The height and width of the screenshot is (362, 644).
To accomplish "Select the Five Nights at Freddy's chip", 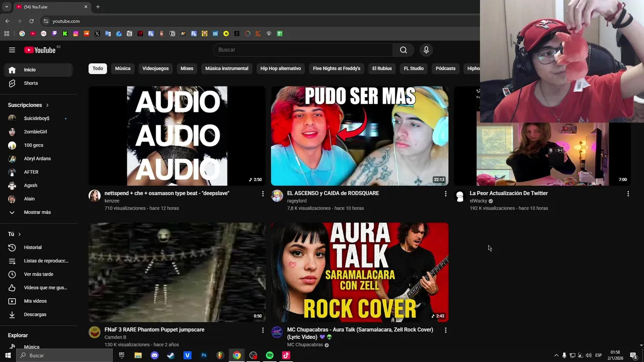I will pyautogui.click(x=337, y=68).
